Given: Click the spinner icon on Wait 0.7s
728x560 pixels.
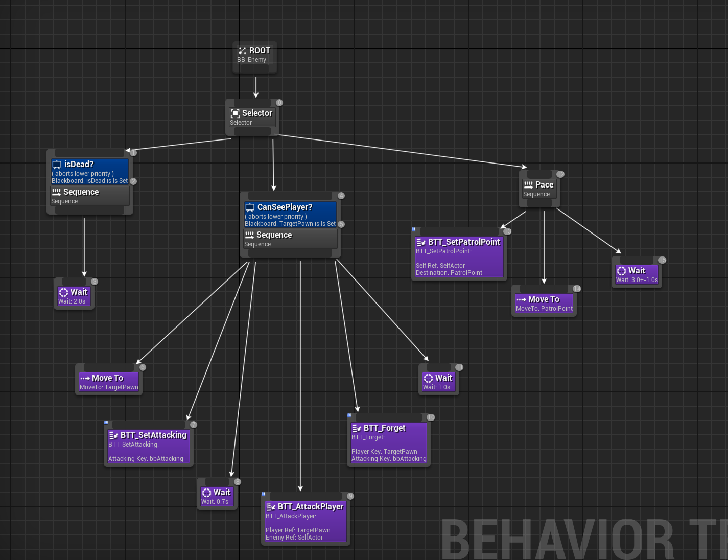Looking at the screenshot, I should 206,493.
